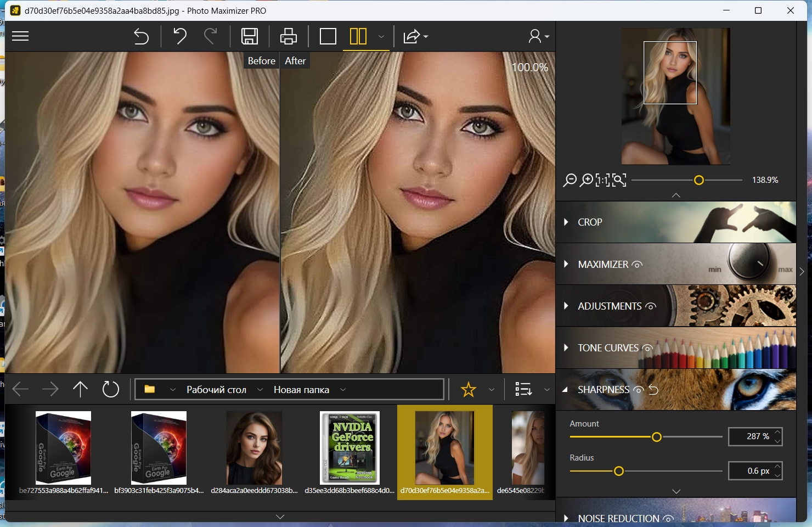Toggle Maximizer effect visibility eye
Image resolution: width=812 pixels, height=527 pixels.
point(637,265)
